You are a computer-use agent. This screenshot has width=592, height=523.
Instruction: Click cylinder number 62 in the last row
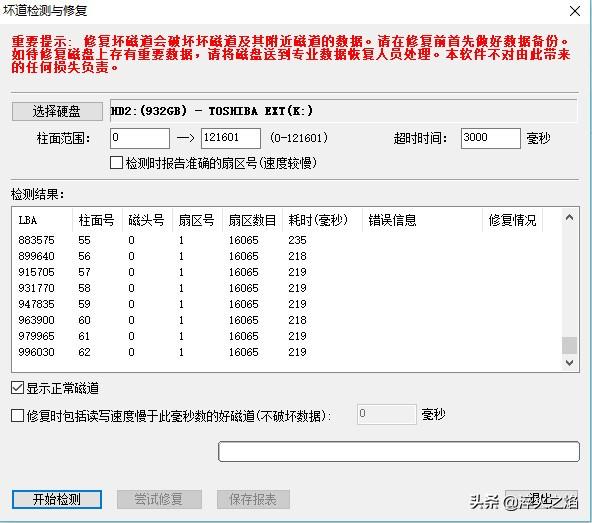84,352
